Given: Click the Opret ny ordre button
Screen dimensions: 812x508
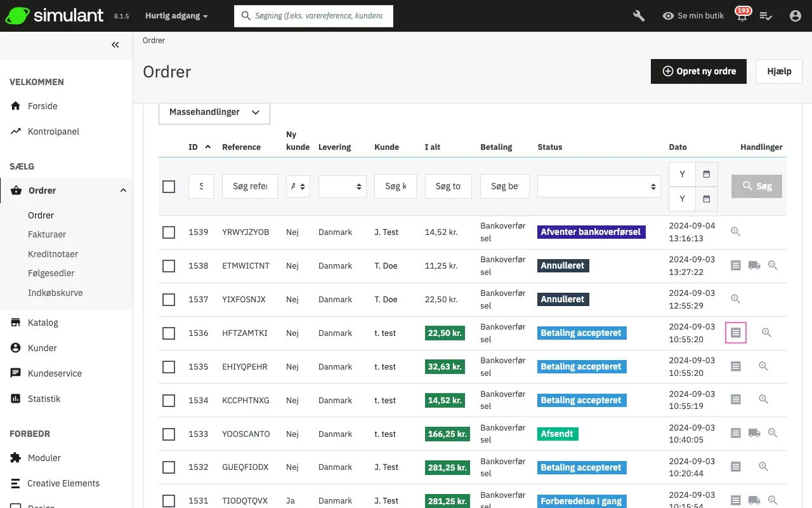Looking at the screenshot, I should pyautogui.click(x=698, y=71).
